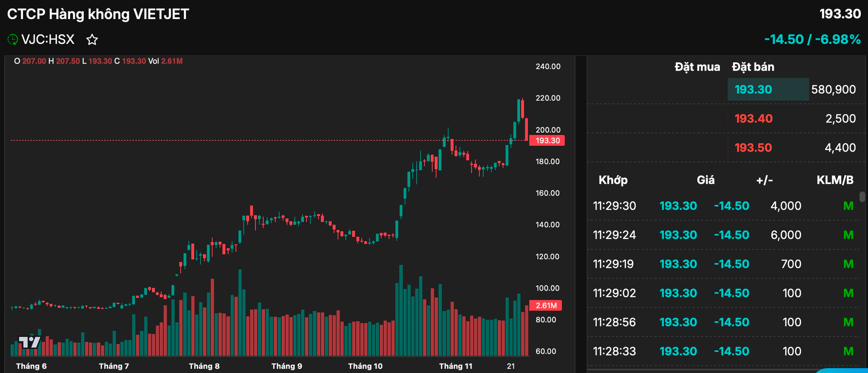
Task: Click the Tháng 11 label on time axis
Action: [455, 366]
